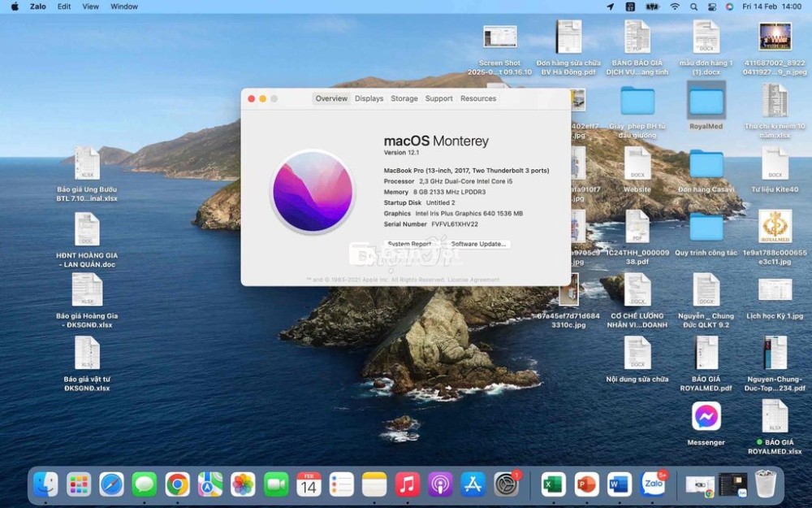Launch Microsoft Word from the Dock
The height and width of the screenshot is (508, 812).
click(x=620, y=484)
